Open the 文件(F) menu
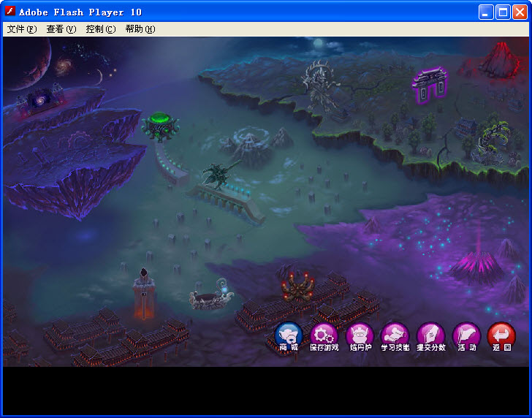Image resolution: width=532 pixels, height=418 pixels. click(x=22, y=29)
